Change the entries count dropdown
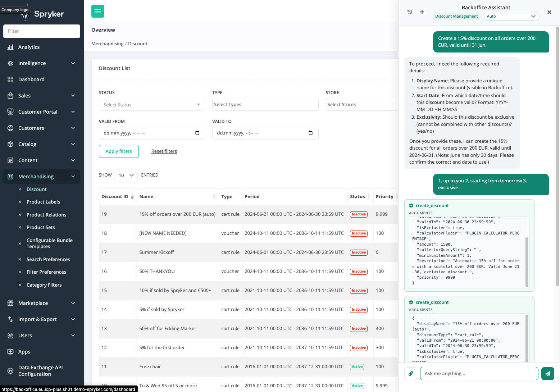This screenshot has height=392, width=560. (x=126, y=175)
